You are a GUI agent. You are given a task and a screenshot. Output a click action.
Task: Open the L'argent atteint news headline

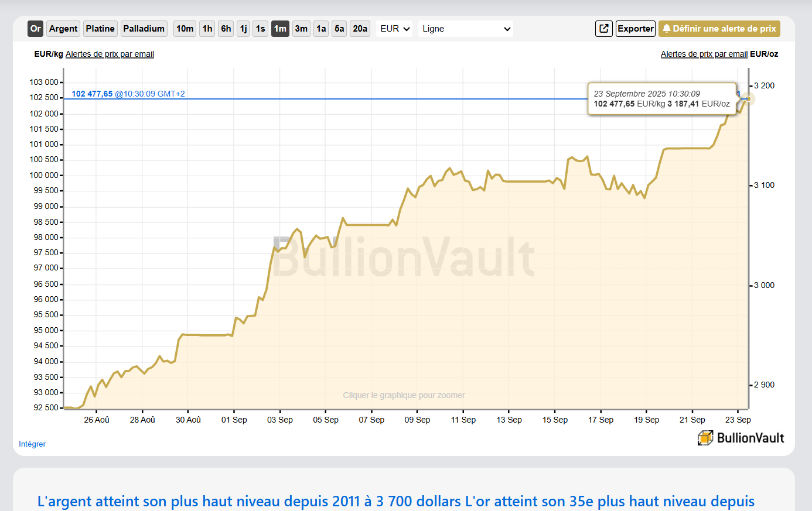[396, 501]
